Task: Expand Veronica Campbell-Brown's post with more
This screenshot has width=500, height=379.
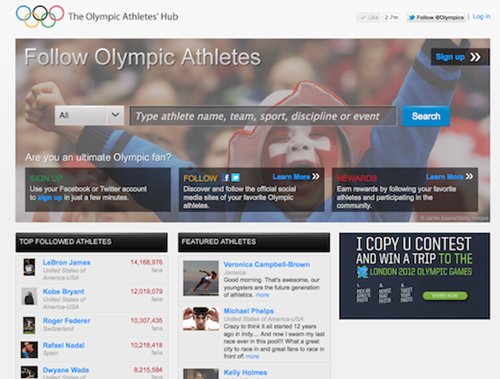Action: pyautogui.click(x=262, y=295)
